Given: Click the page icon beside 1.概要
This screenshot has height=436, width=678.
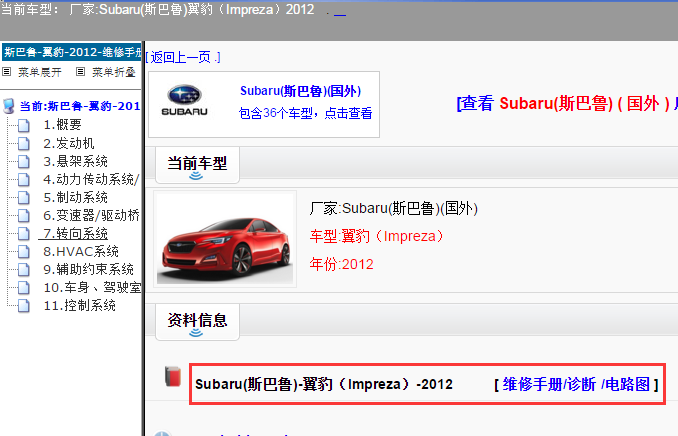Looking at the screenshot, I should tap(24, 125).
